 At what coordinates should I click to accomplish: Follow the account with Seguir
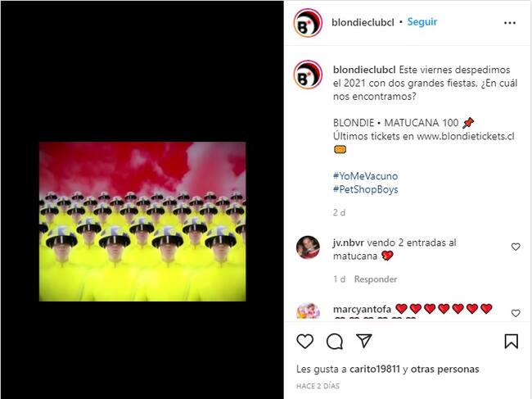coord(422,22)
